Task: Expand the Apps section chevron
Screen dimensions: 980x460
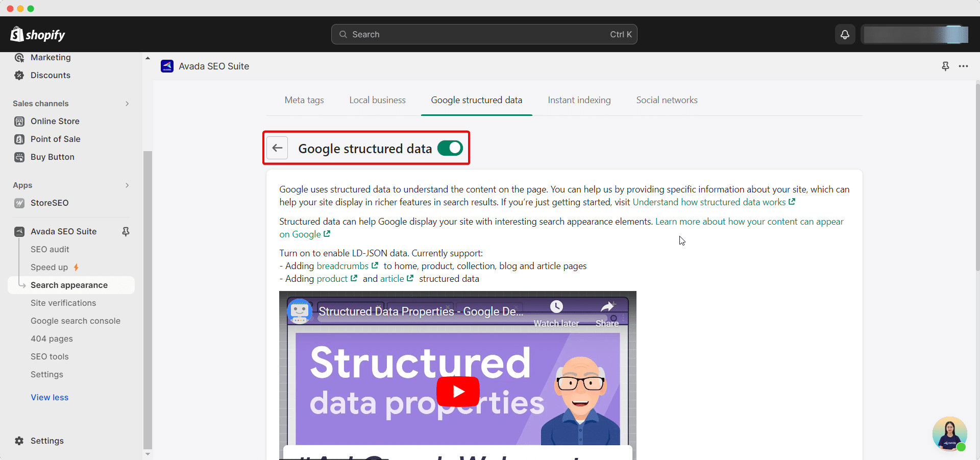Action: [127, 185]
